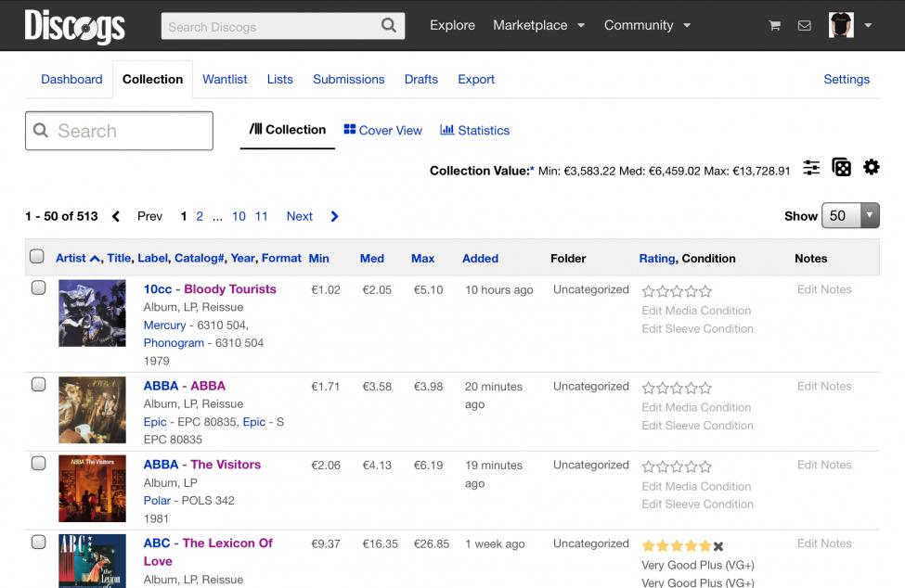Open the Bloody Tourists release link
The height and width of the screenshot is (588, 905).
point(229,288)
